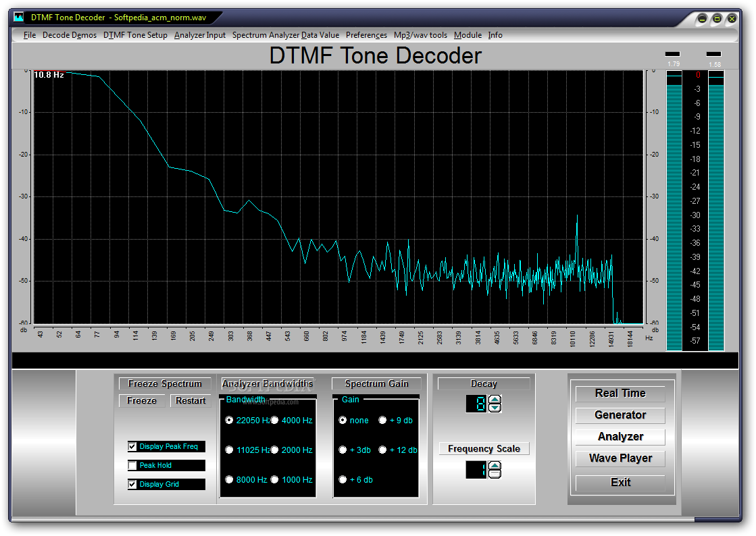Click the Analyzer Bandwidths header
This screenshot has height=536, width=756.
click(x=268, y=384)
